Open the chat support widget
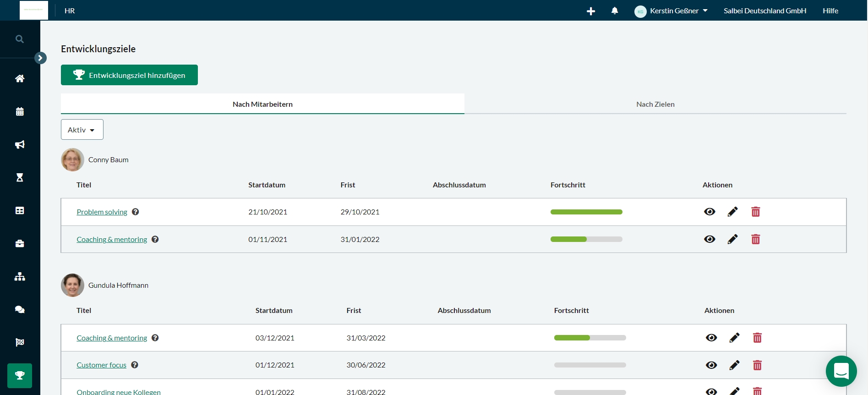The width and height of the screenshot is (868, 395). 841,371
